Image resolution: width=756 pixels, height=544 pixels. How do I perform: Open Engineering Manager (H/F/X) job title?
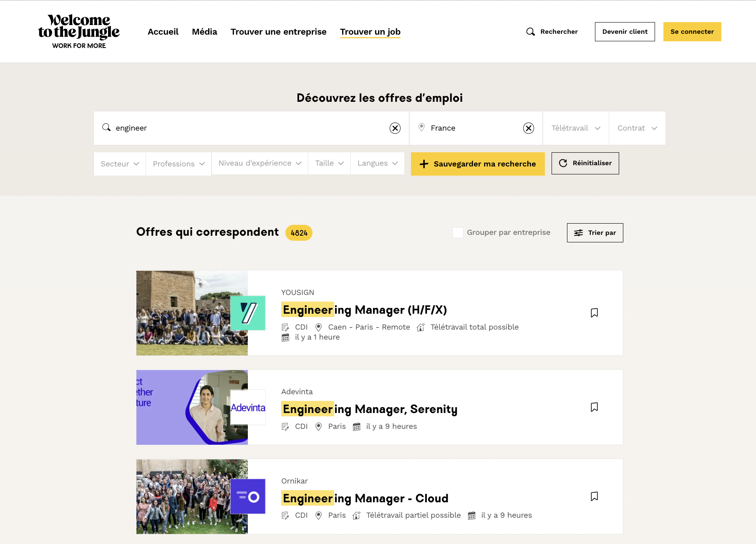click(x=364, y=310)
